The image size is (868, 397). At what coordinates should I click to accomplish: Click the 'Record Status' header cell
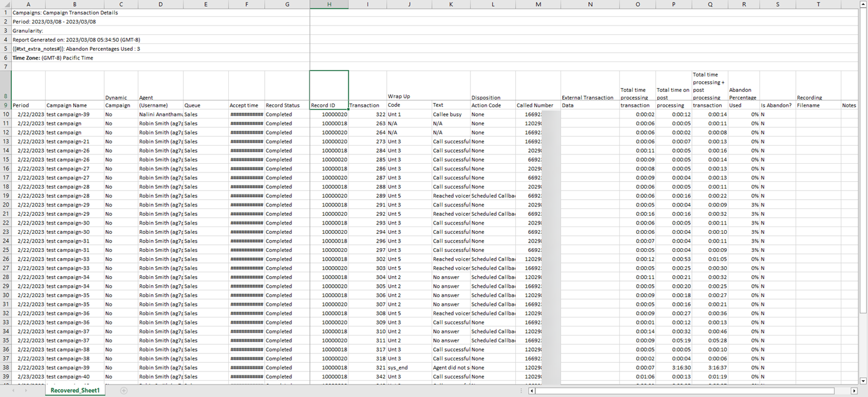(x=287, y=105)
